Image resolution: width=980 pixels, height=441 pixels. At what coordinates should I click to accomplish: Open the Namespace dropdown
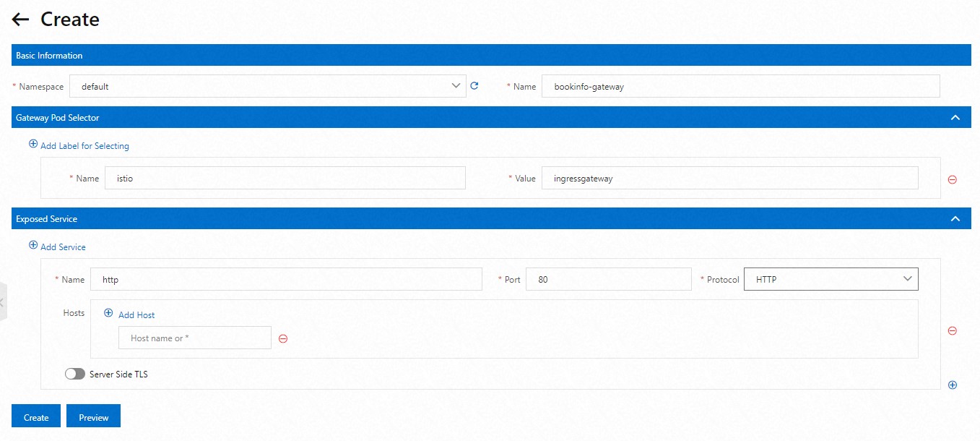tap(267, 86)
